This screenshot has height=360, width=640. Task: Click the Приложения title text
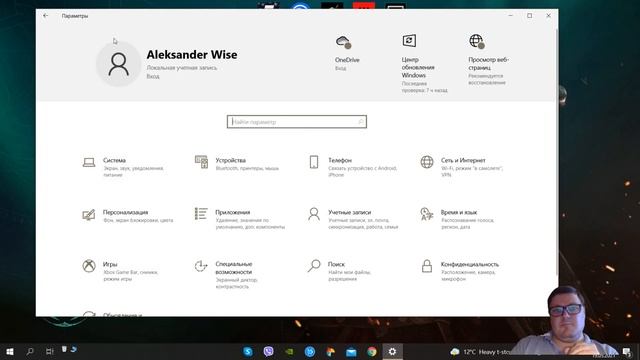[233, 212]
